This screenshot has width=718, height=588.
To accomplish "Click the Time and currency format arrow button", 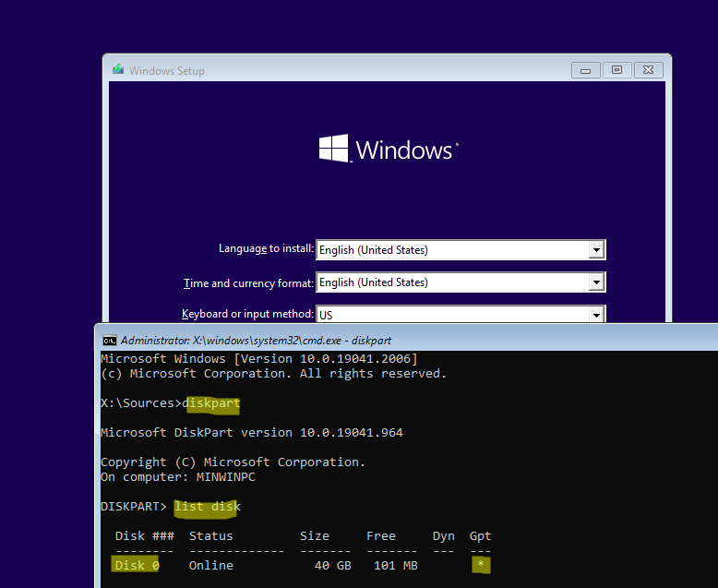I will click(596, 282).
